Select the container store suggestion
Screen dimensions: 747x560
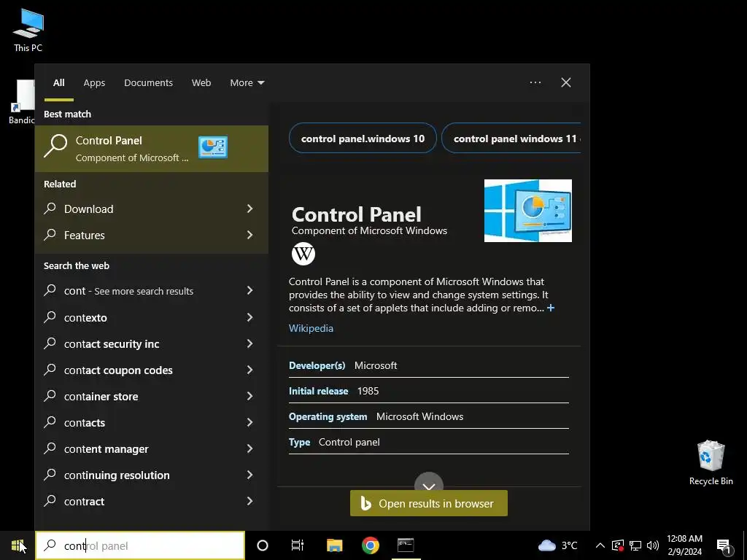(x=152, y=396)
